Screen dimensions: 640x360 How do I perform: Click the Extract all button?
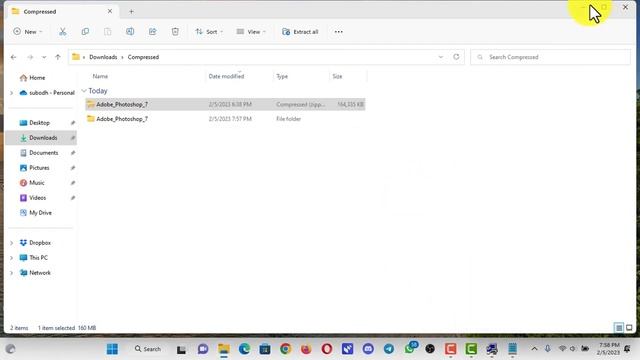point(300,31)
